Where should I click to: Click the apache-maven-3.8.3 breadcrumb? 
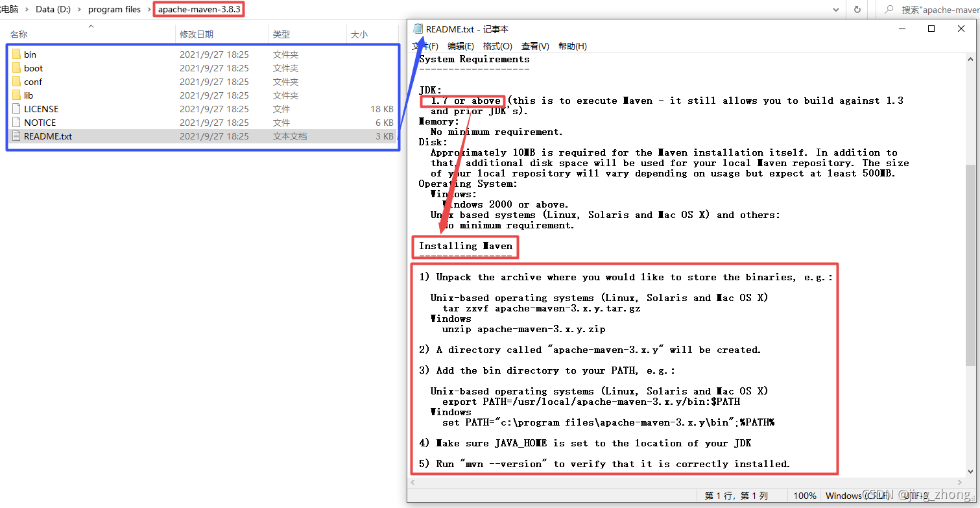199,10
